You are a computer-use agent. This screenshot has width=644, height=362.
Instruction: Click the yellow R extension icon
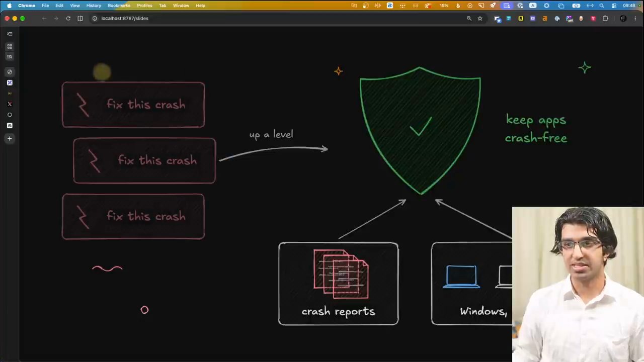(521, 19)
